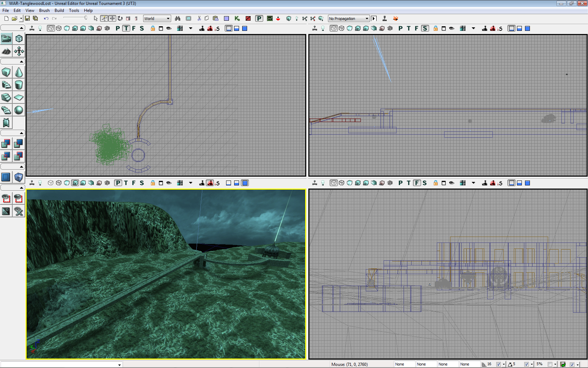Toggle Perspective P in bottom-left viewport
This screenshot has width=588, height=368.
pyautogui.click(x=118, y=183)
